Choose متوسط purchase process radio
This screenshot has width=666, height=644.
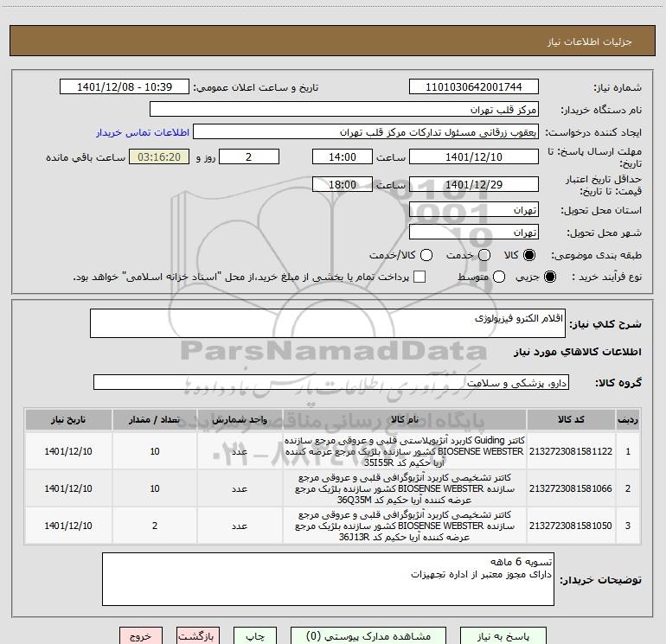point(499,277)
